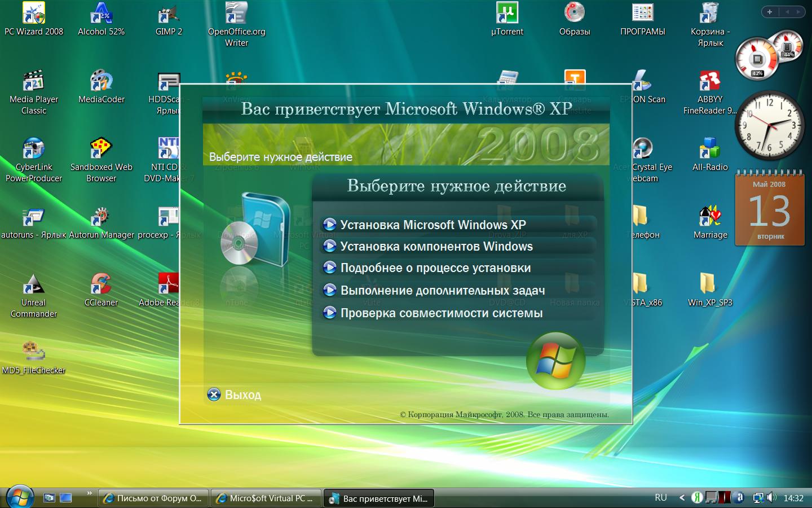Select the µTorrent desktop icon
Image resolution: width=812 pixels, height=508 pixels.
507,19
